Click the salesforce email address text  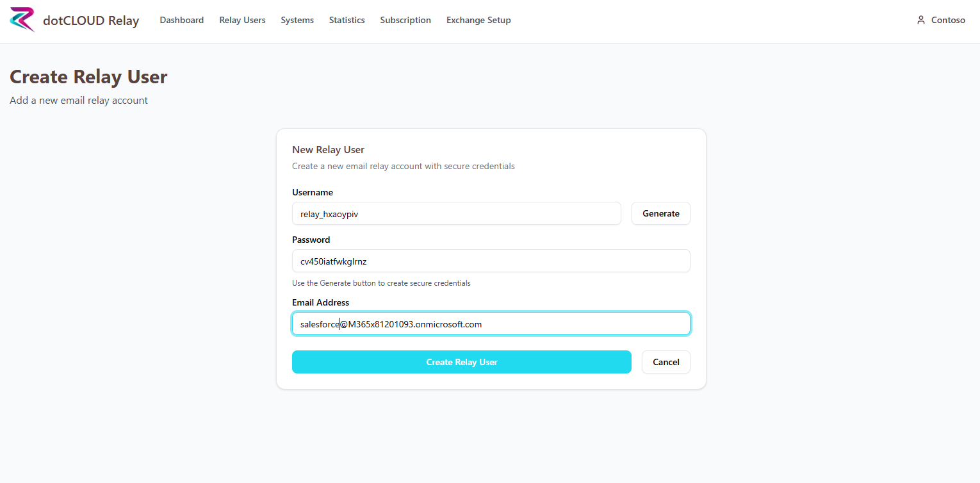coord(390,323)
